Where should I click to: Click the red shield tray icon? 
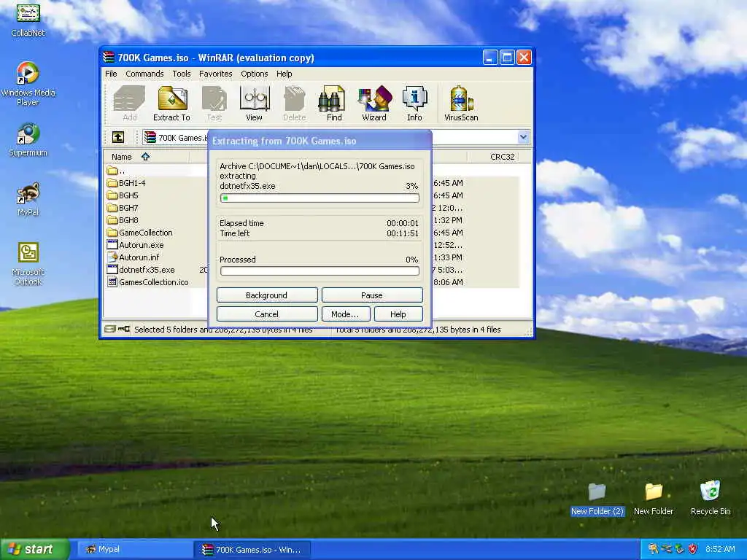click(693, 549)
